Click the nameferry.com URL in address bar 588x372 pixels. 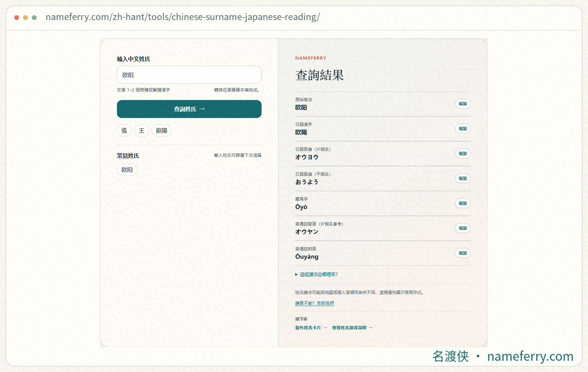pyautogui.click(x=183, y=17)
